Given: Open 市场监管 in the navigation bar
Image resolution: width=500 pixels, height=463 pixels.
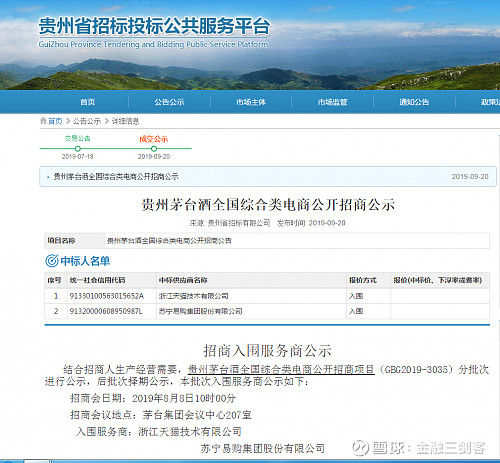Looking at the screenshot, I should (x=333, y=102).
